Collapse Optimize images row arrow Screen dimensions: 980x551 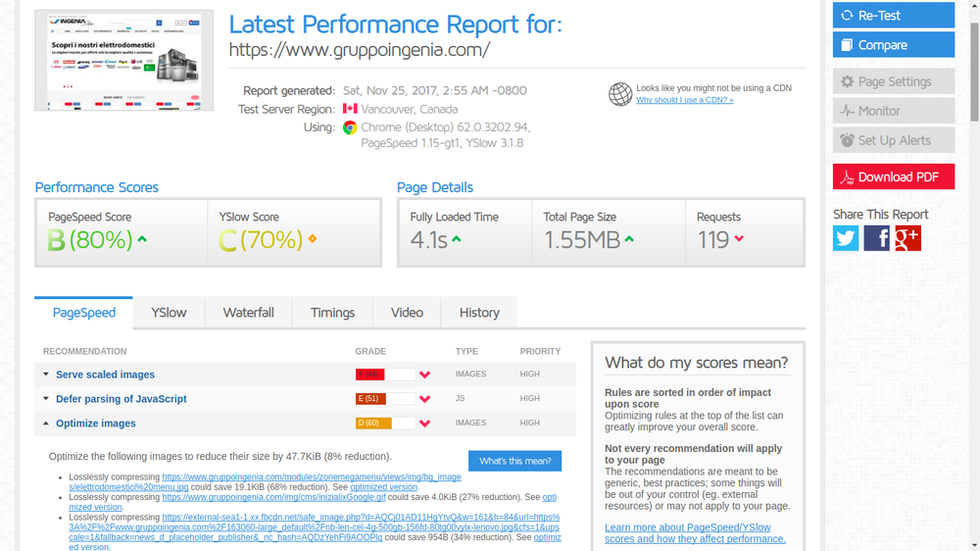(x=46, y=423)
